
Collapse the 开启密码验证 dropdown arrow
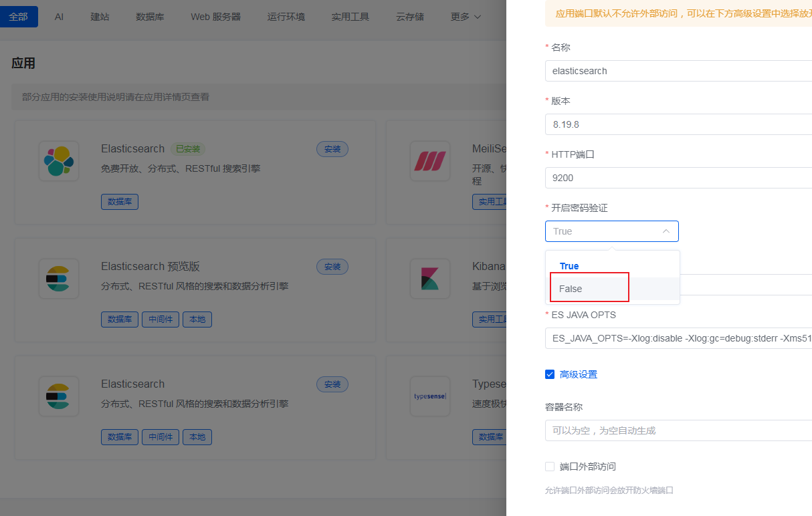(666, 231)
